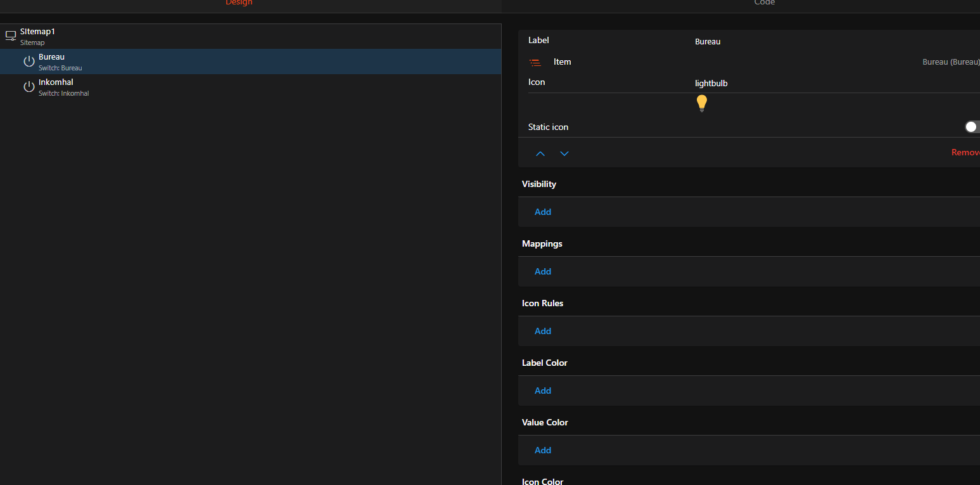Move widget down with the down chevron
Screen dimensions: 980x485
coord(564,153)
